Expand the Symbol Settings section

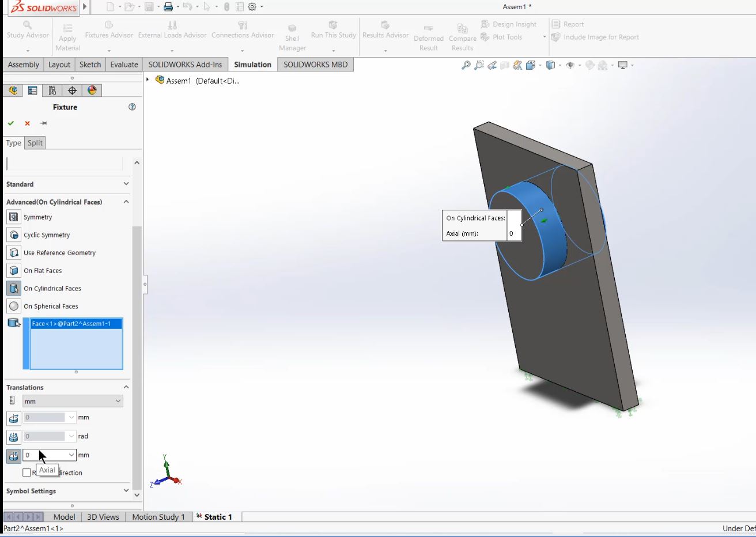[126, 491]
